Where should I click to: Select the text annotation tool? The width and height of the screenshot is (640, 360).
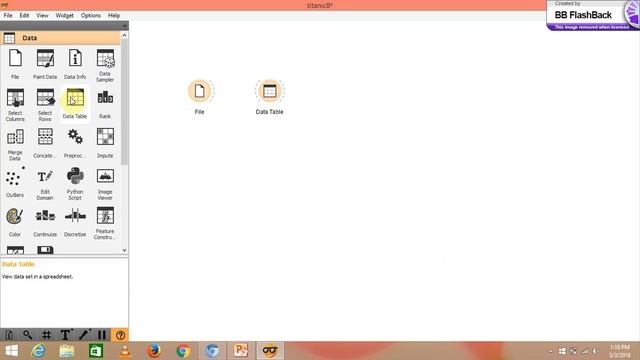(65, 335)
